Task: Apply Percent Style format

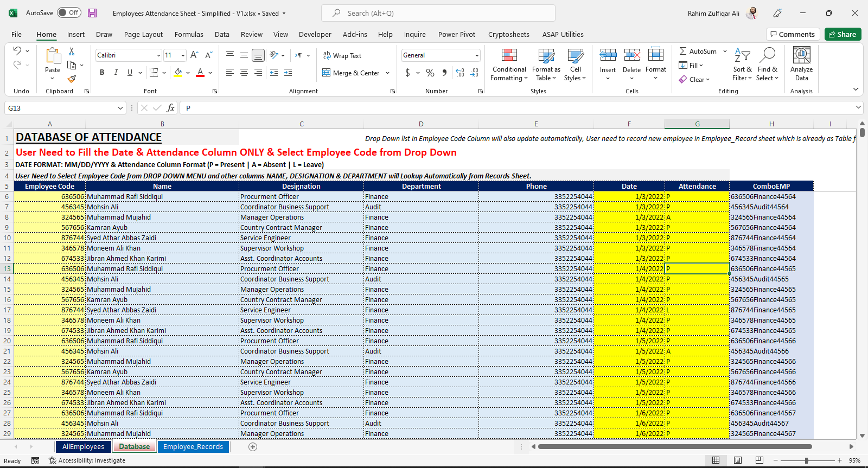Action: tap(430, 73)
